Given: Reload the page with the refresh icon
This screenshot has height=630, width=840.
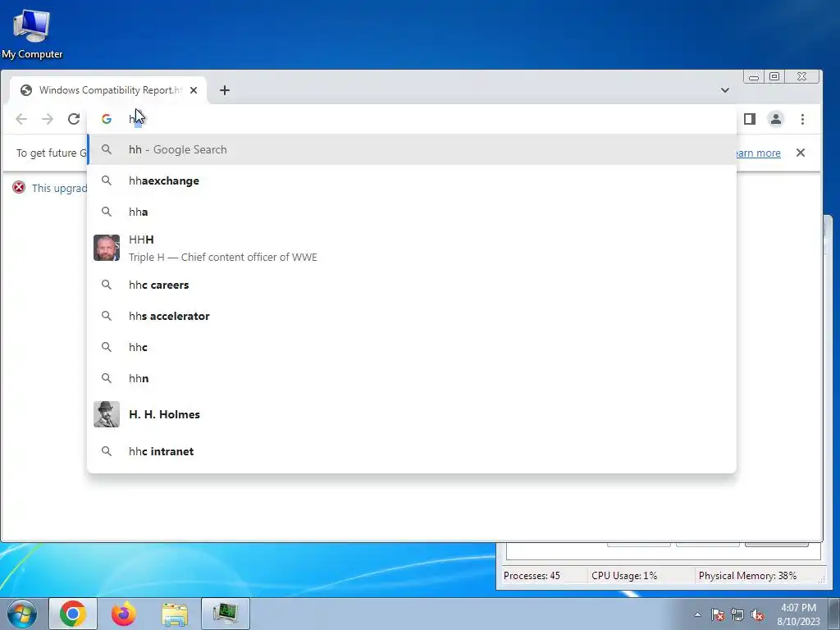Looking at the screenshot, I should click(74, 119).
